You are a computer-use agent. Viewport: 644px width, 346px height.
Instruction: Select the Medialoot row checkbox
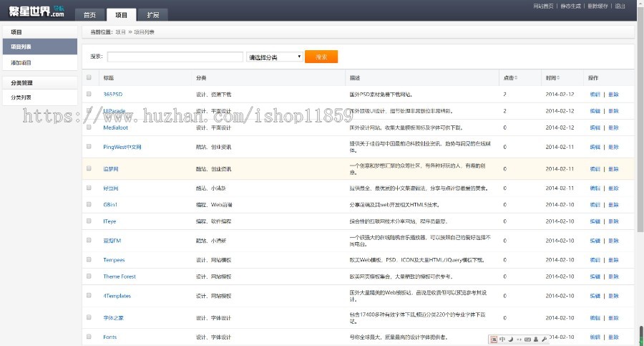click(x=89, y=127)
